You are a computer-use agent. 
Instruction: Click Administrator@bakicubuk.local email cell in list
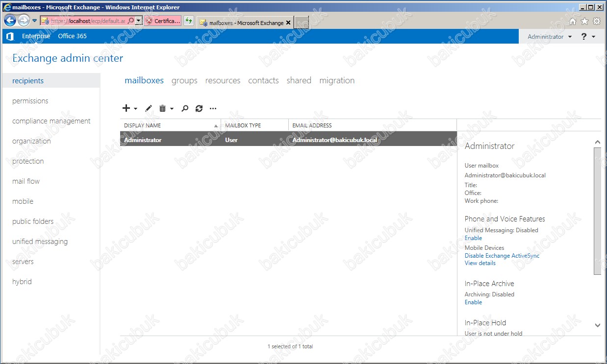pyautogui.click(x=335, y=140)
